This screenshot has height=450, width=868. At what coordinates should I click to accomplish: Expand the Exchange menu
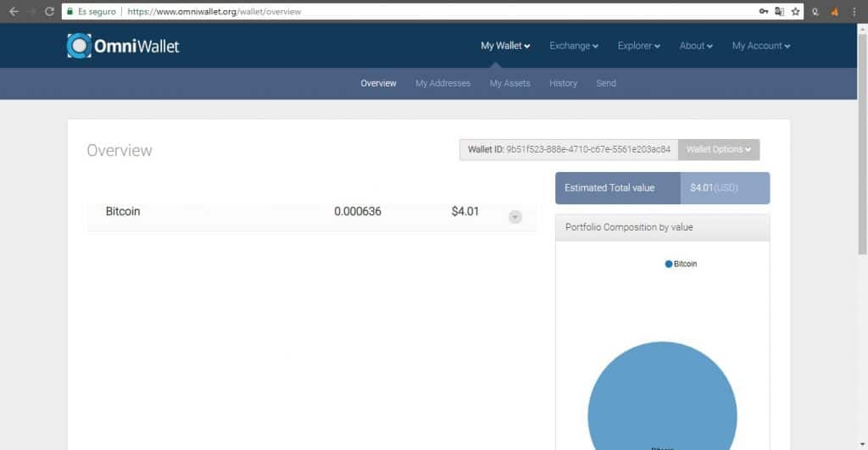574,46
